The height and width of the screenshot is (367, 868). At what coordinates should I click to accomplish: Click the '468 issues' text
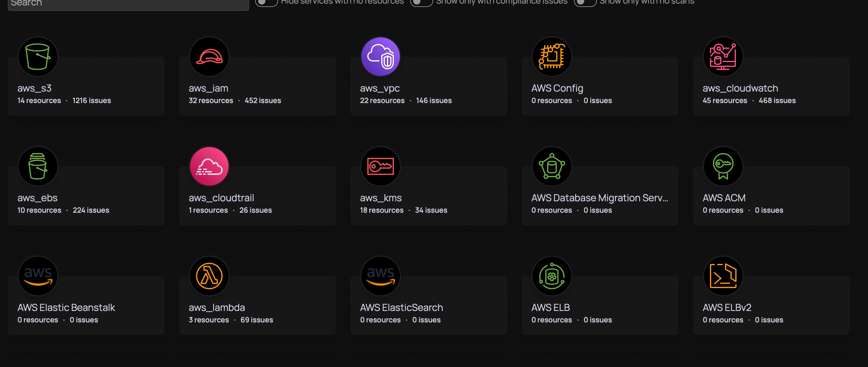777,101
